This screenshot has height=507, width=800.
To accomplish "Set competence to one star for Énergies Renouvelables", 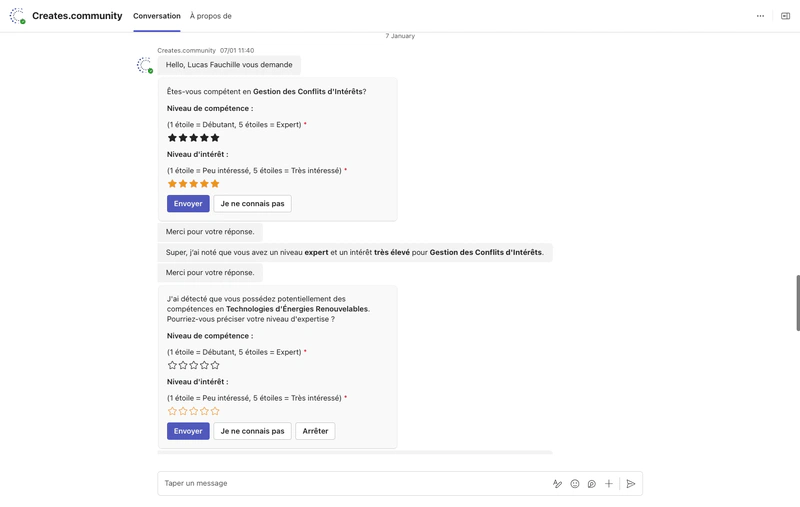I will pyautogui.click(x=172, y=366).
